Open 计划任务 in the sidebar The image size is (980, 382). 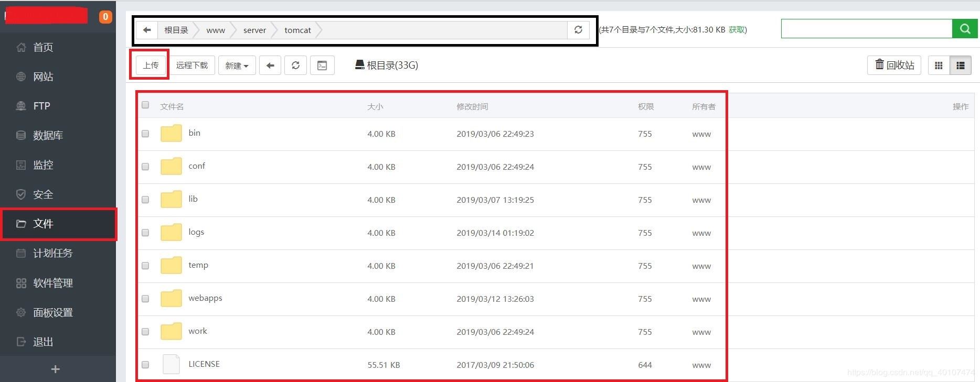[x=52, y=253]
